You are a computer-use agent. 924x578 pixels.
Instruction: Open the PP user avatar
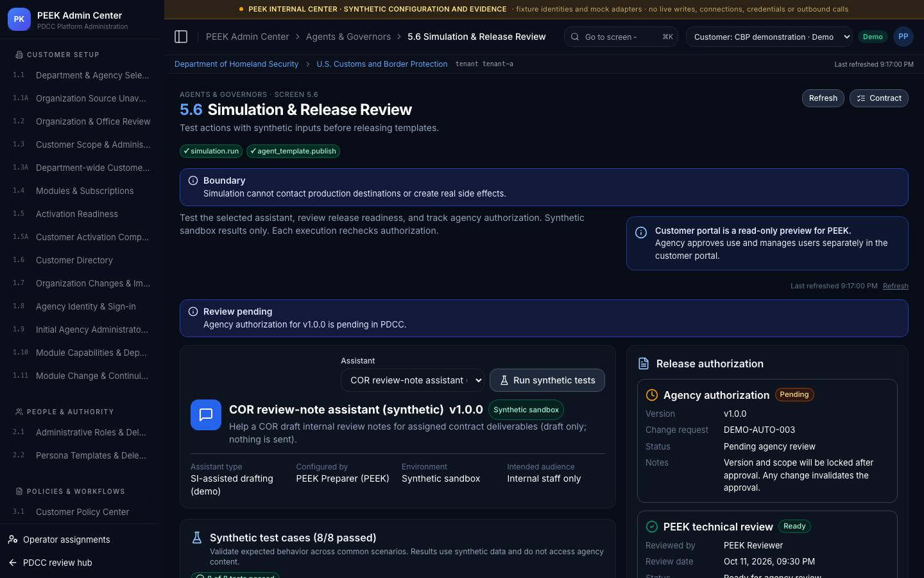point(903,37)
